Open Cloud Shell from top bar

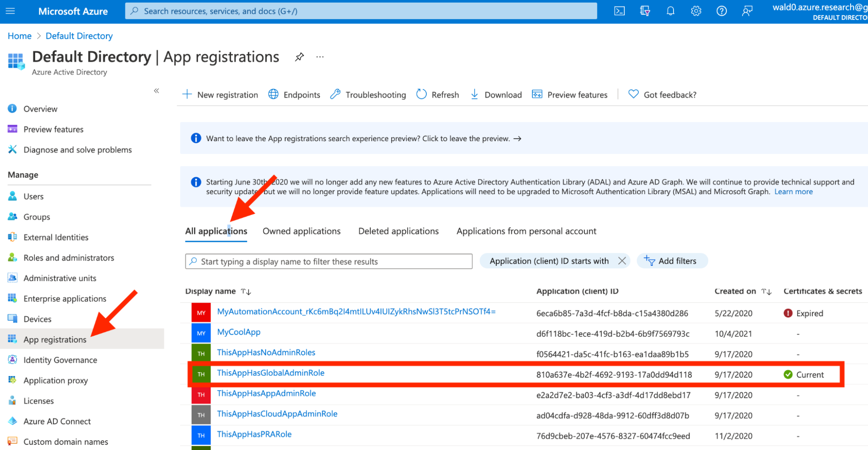click(619, 11)
